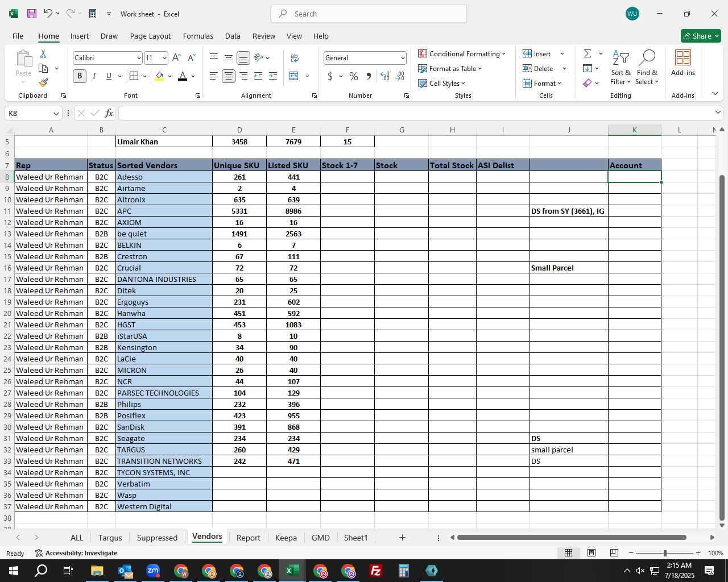728x582 pixels.
Task: Open FileZilla from taskbar
Action: tap(375, 571)
